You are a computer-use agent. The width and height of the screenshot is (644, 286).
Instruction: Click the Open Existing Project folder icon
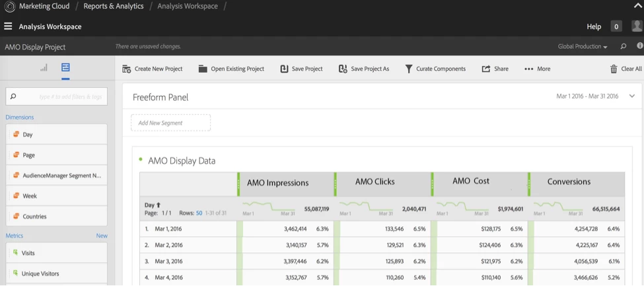(x=203, y=69)
